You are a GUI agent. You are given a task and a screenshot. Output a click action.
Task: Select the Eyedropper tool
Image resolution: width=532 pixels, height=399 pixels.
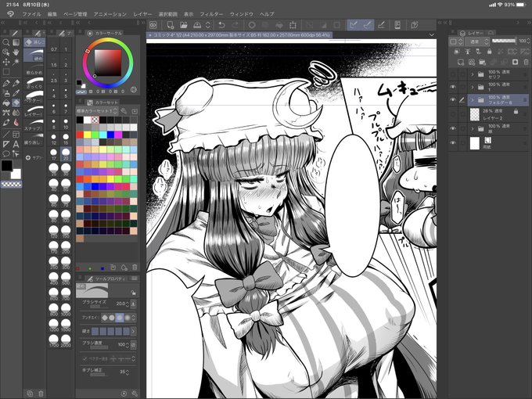pyautogui.click(x=16, y=93)
